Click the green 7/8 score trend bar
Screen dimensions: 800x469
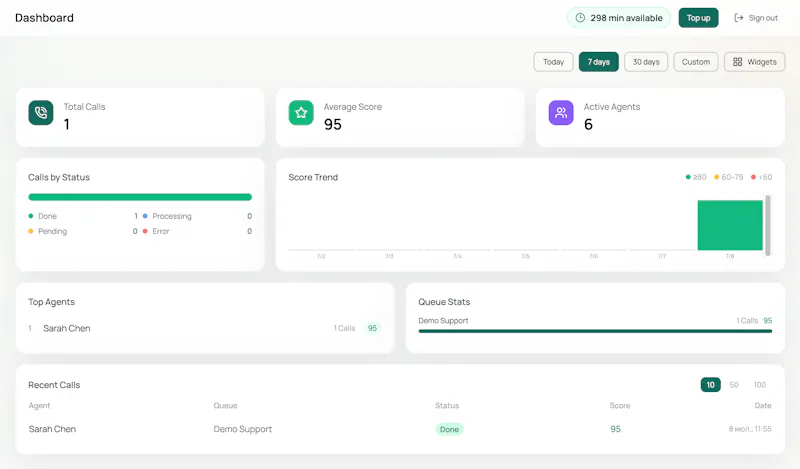[x=730, y=225]
